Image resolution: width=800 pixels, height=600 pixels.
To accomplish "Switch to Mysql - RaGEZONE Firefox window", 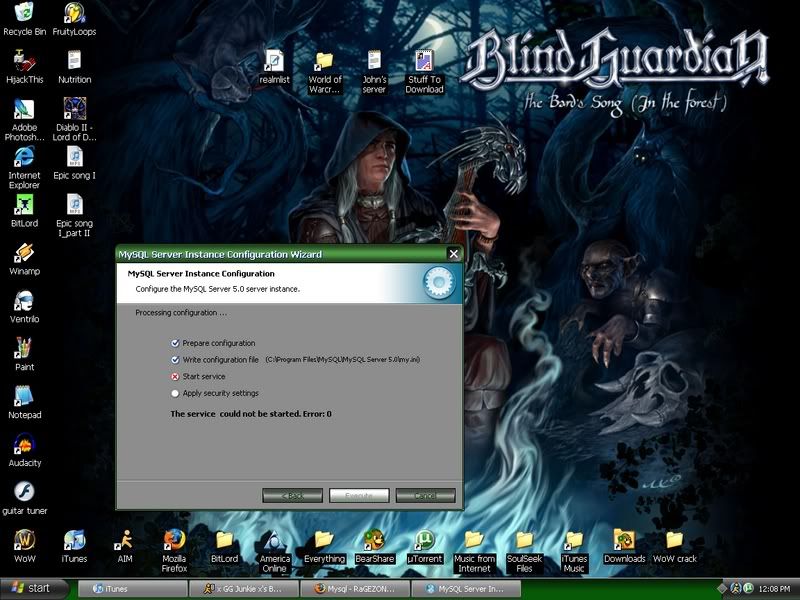I will tap(355, 589).
